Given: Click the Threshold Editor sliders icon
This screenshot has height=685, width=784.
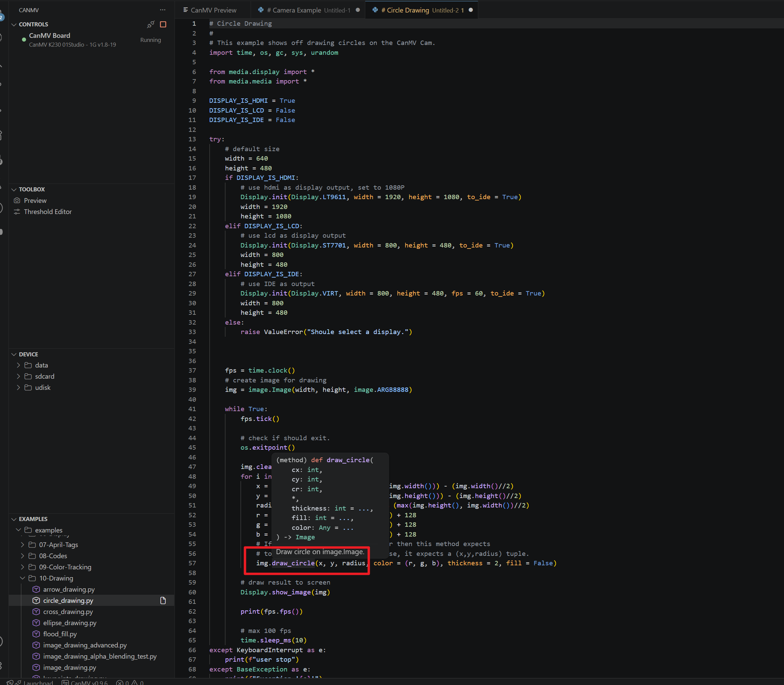Looking at the screenshot, I should click(x=17, y=211).
